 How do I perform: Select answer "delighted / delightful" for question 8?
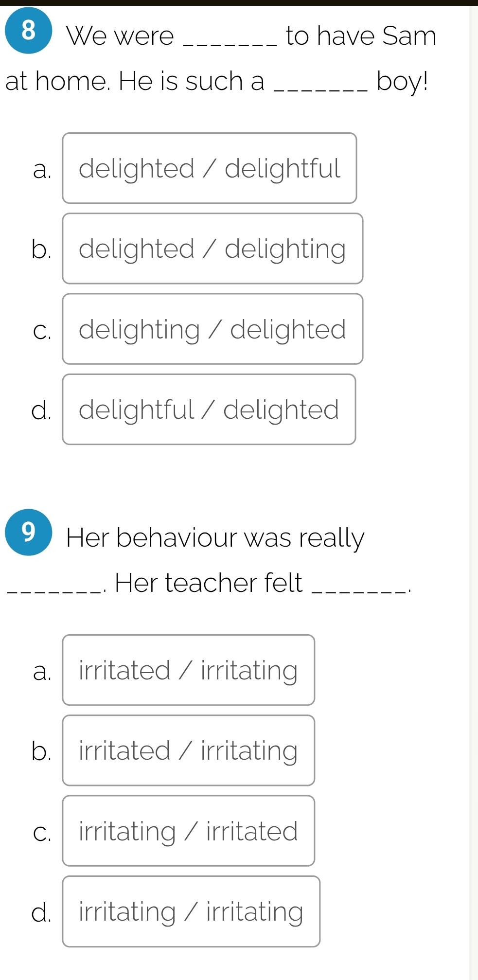click(x=209, y=168)
